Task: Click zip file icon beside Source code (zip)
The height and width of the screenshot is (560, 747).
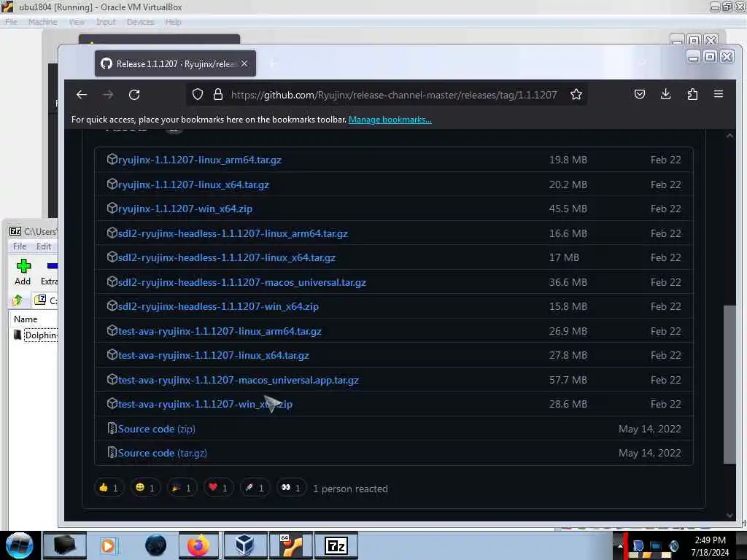Action: click(x=112, y=429)
